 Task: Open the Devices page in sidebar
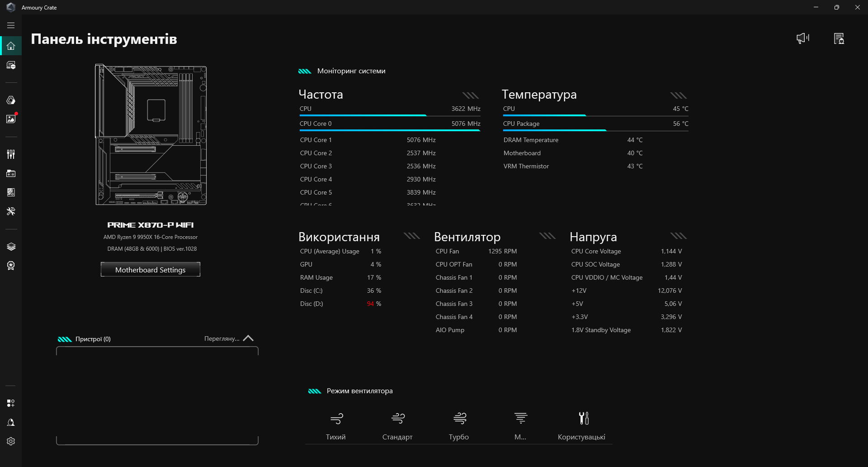click(x=11, y=65)
